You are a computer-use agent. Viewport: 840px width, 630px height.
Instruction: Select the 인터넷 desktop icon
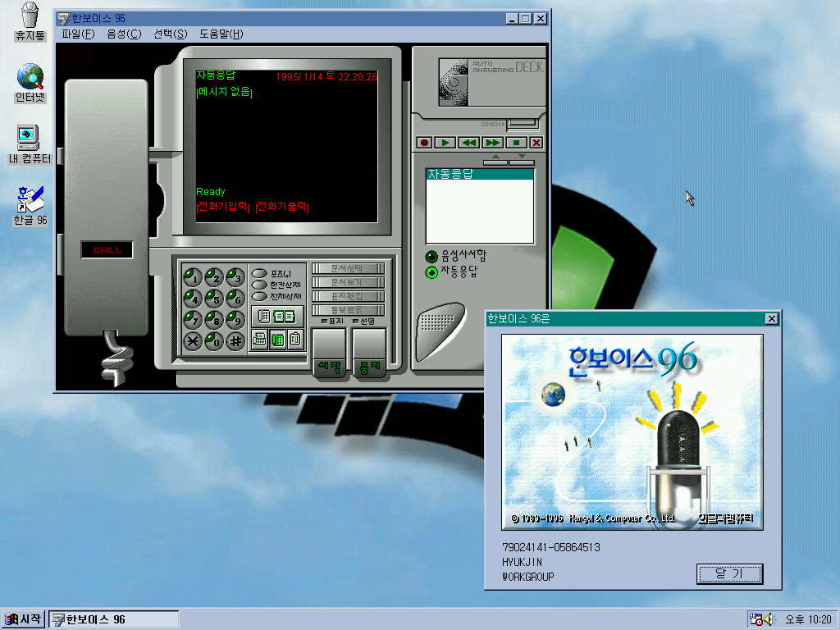tap(30, 84)
